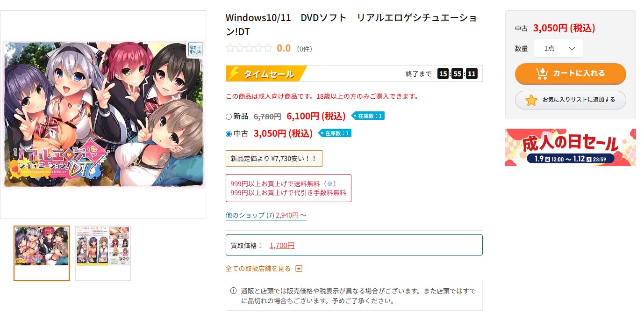This screenshot has width=644, height=314.
Task: Open the 数量 quantity dropdown
Action: tap(558, 48)
